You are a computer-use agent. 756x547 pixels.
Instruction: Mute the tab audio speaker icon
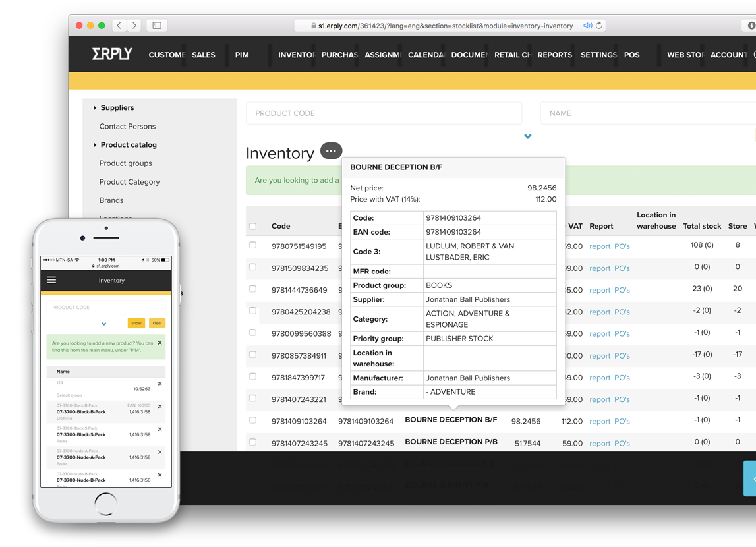587,26
